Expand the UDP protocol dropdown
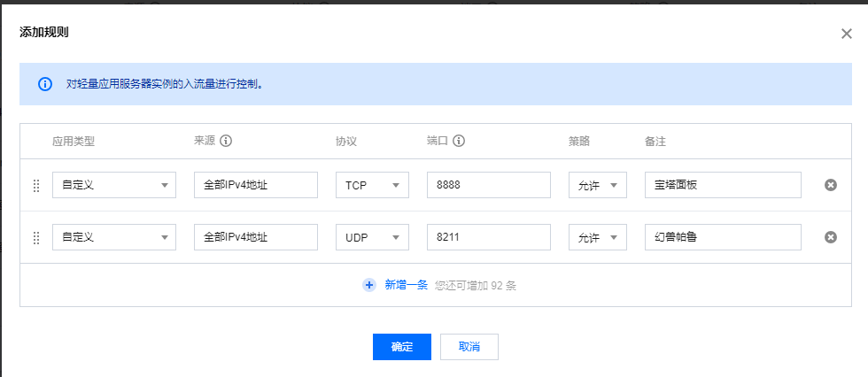 coord(373,237)
